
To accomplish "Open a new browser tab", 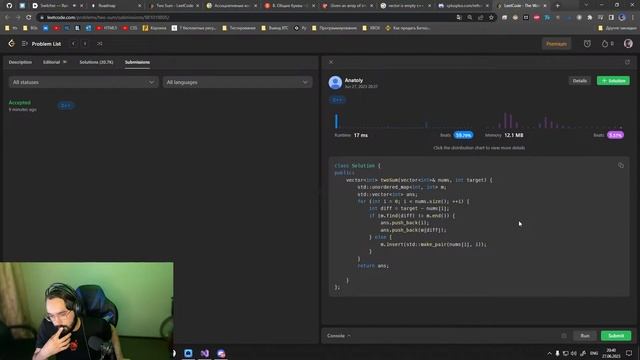I will point(558,6).
